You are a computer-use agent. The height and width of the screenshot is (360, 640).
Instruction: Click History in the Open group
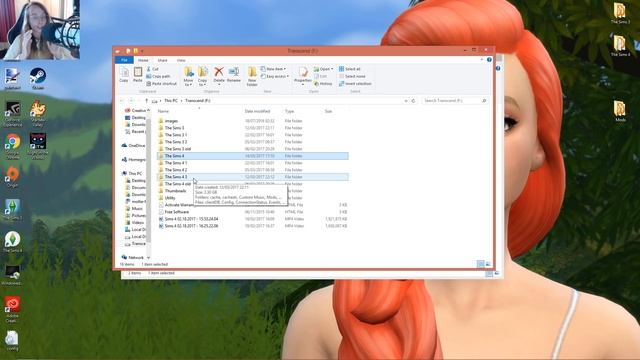323,84
